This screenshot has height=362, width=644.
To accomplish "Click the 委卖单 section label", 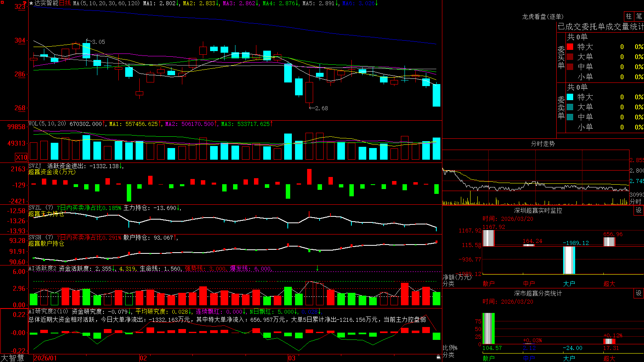I will [x=561, y=107].
